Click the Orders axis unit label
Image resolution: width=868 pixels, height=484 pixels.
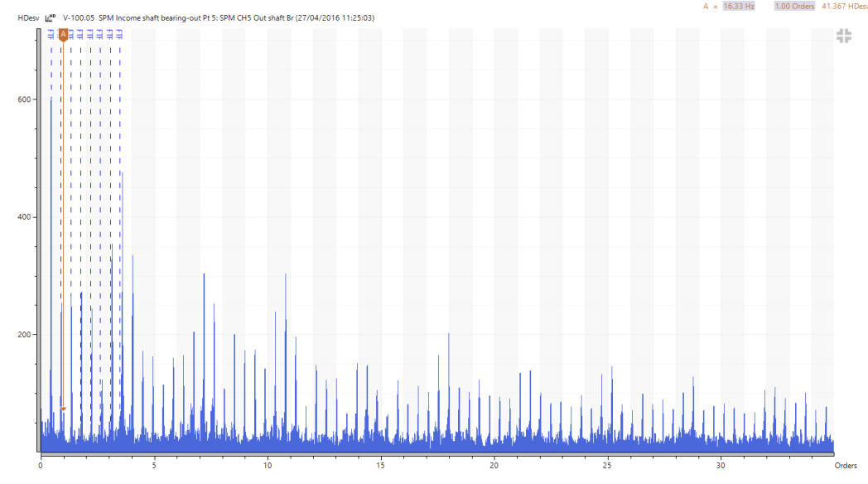(x=845, y=466)
